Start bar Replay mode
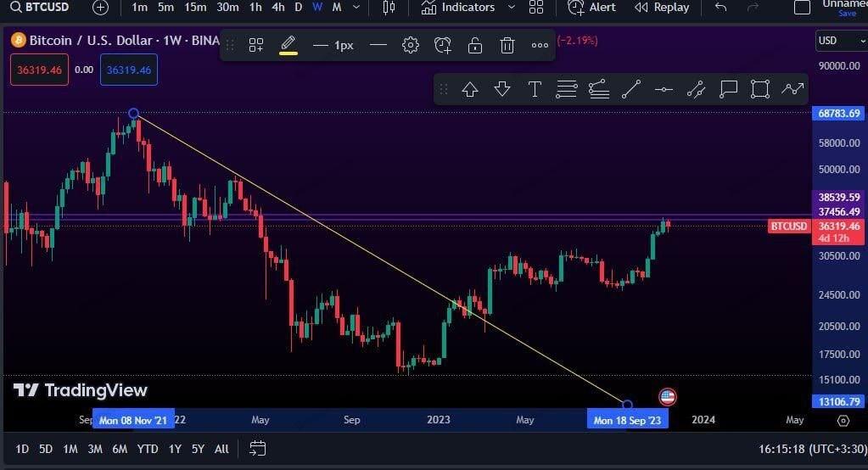 coord(662,7)
